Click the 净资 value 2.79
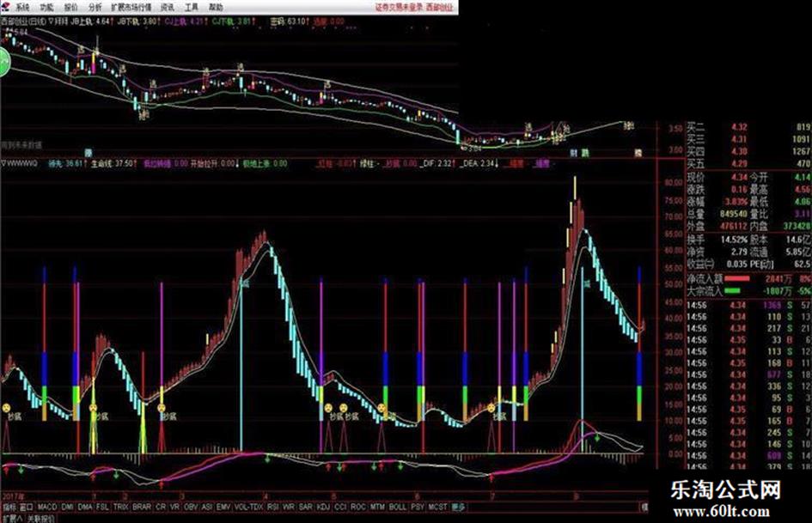The image size is (812, 523). click(x=739, y=252)
